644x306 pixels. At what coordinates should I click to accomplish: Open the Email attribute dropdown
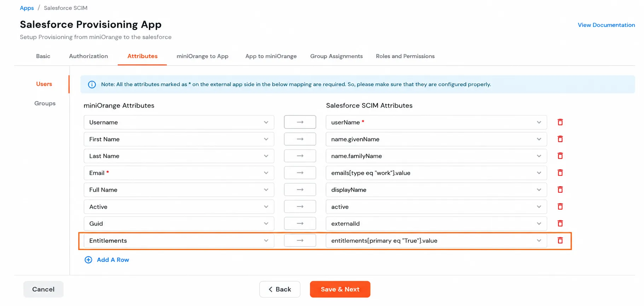[x=179, y=173]
